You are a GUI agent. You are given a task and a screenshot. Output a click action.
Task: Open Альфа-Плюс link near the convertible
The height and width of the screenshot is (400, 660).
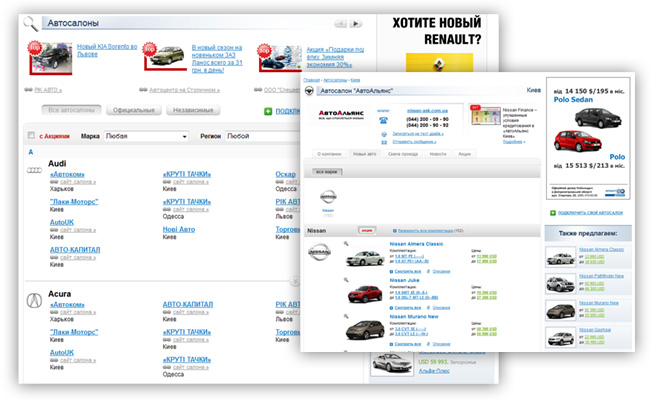click(x=434, y=371)
